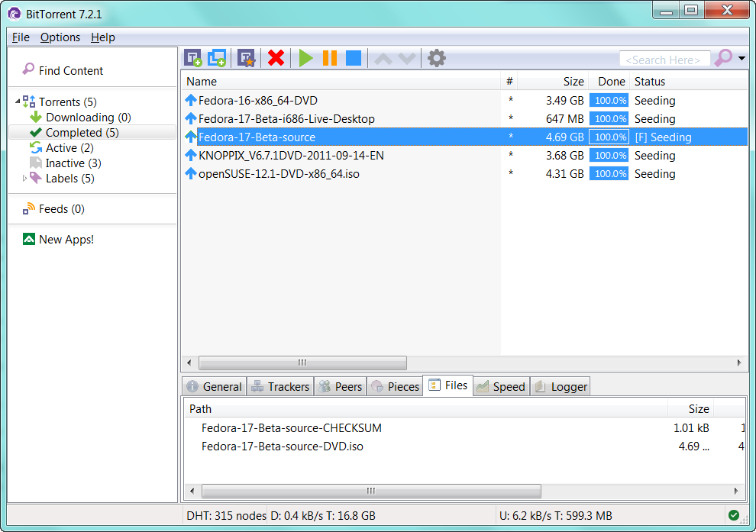Screen dimensions: 756x532
Task: Click the green network status icon
Action: [733, 515]
